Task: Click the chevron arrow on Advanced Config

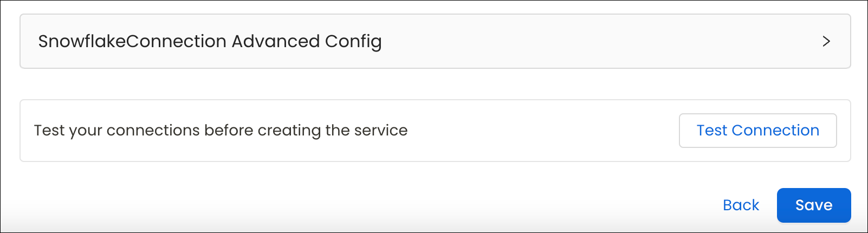Action: pyautogui.click(x=826, y=41)
